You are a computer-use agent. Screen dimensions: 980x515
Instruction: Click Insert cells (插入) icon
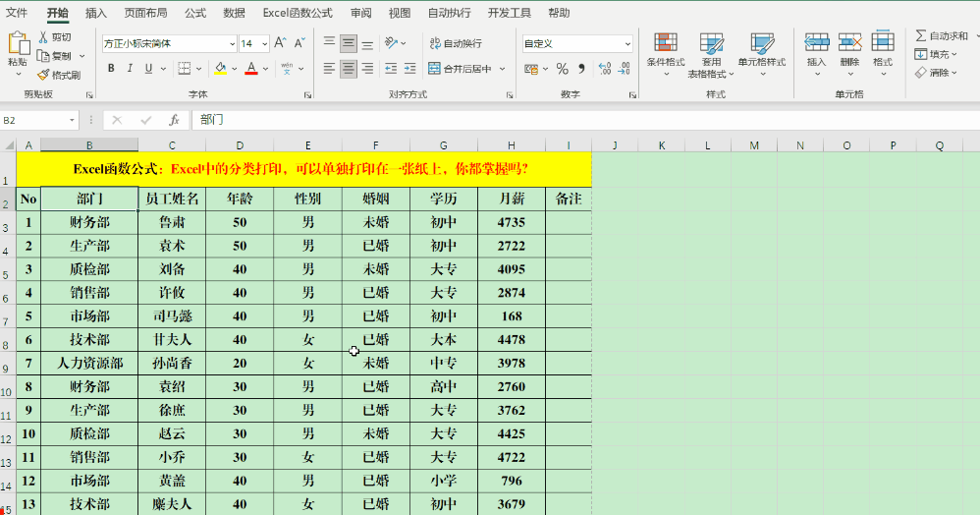pos(817,42)
